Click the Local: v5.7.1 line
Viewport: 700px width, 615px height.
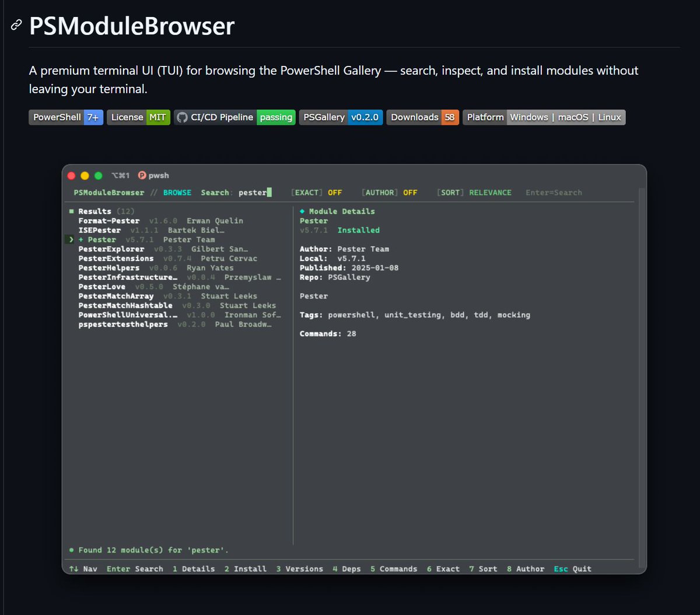[332, 258]
